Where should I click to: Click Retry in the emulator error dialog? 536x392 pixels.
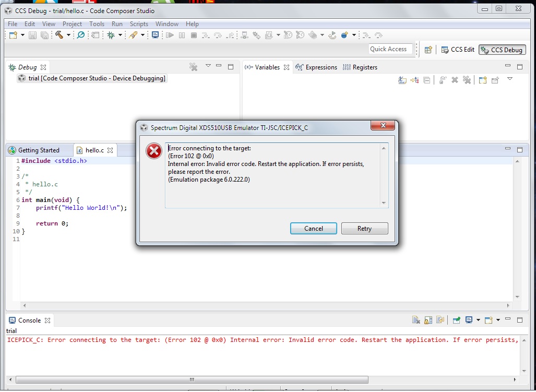(364, 228)
